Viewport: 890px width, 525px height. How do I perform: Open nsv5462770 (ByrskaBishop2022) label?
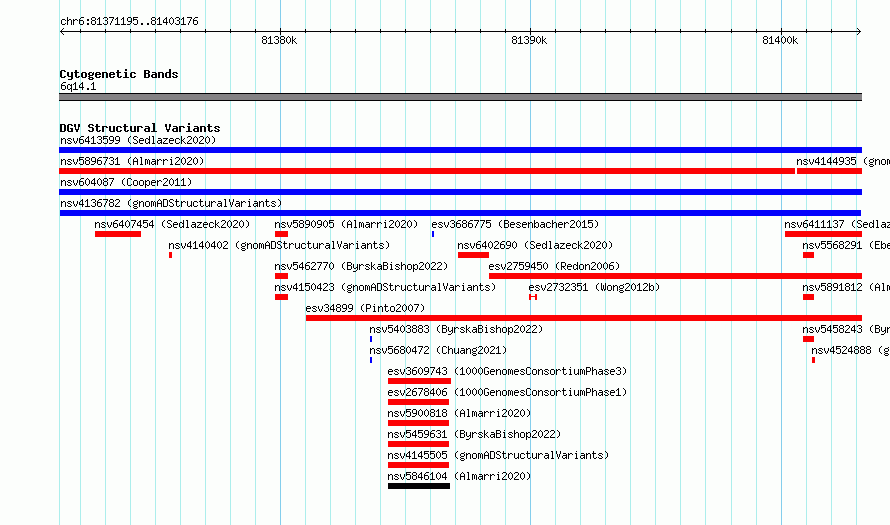(361, 266)
